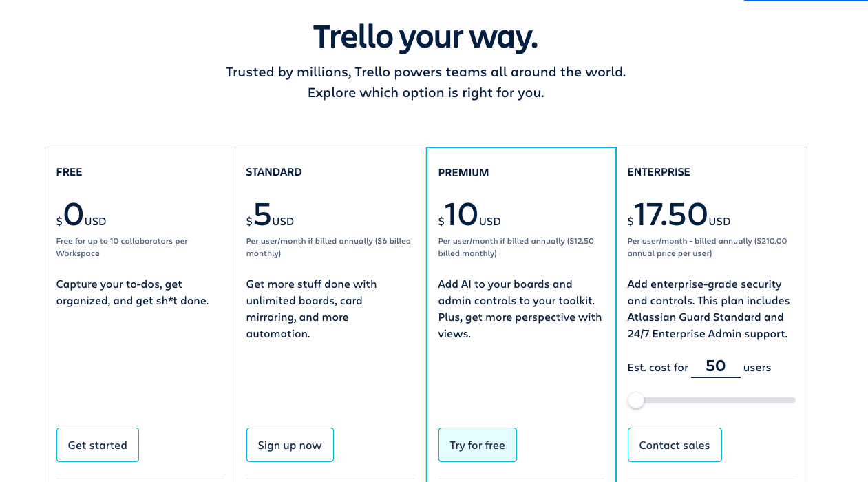Viewport: 868px width, 482px height.
Task: Click the Get started button under Free plan
Action: point(97,444)
